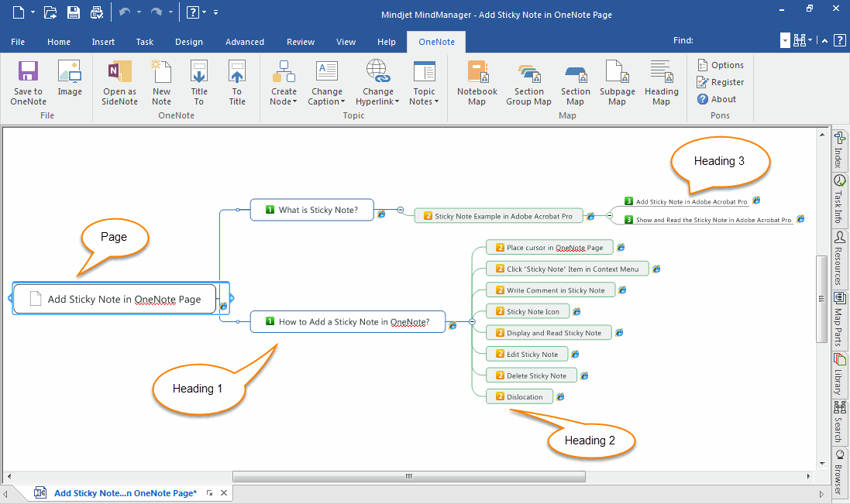
Task: Open the Index side panel
Action: [x=839, y=150]
